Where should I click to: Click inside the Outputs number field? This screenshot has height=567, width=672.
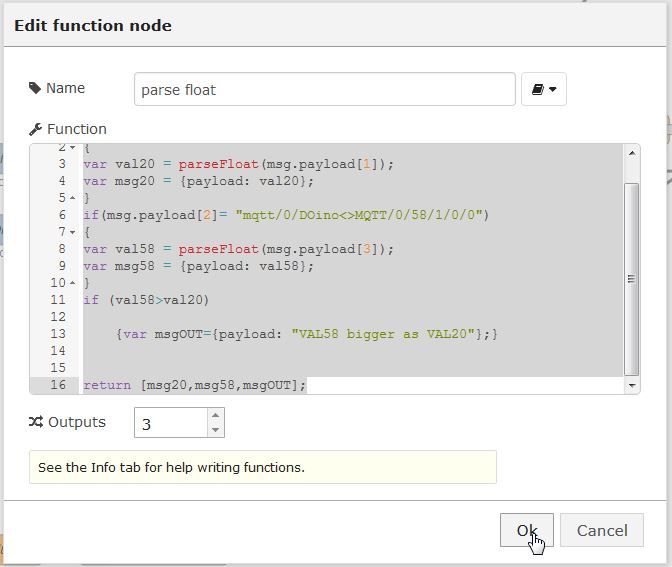[x=170, y=423]
